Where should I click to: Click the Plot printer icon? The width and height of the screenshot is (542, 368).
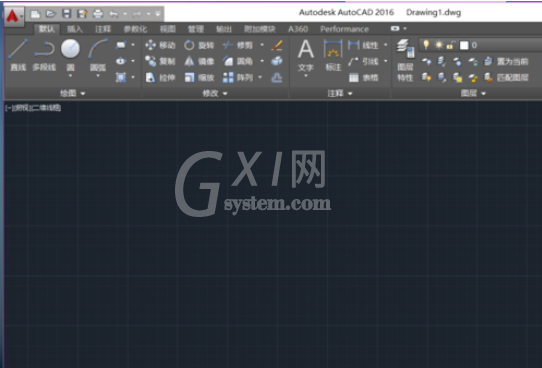pos(98,14)
